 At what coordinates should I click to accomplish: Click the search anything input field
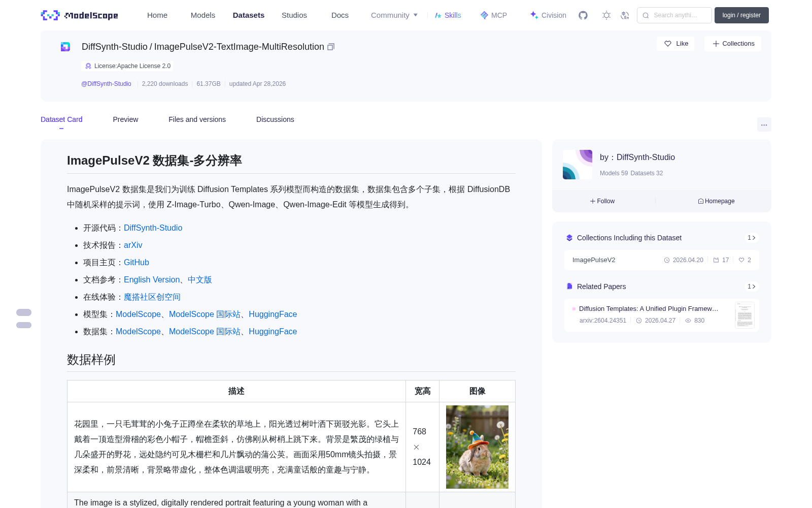tap(674, 15)
